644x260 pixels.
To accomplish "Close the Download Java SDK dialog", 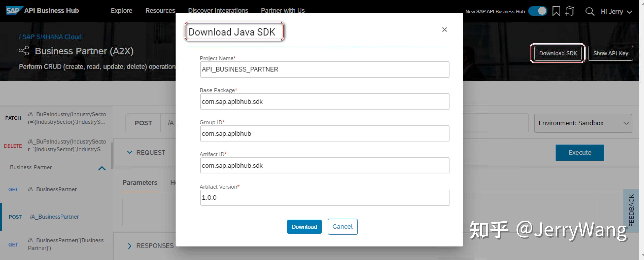I will (445, 30).
